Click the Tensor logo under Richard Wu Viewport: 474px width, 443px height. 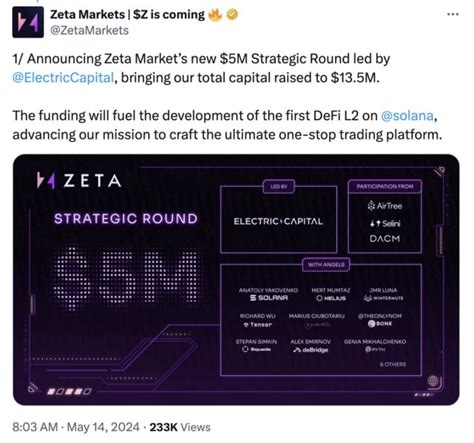coord(257,324)
